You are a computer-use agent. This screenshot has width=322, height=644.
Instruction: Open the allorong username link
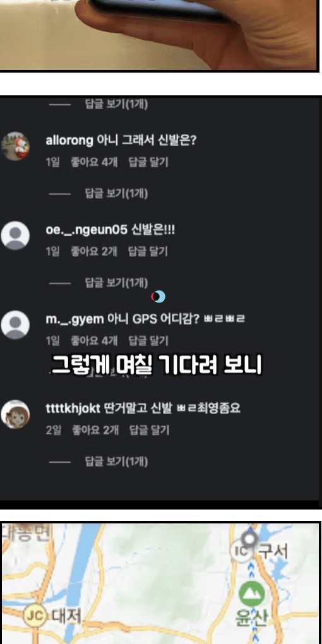(69, 140)
